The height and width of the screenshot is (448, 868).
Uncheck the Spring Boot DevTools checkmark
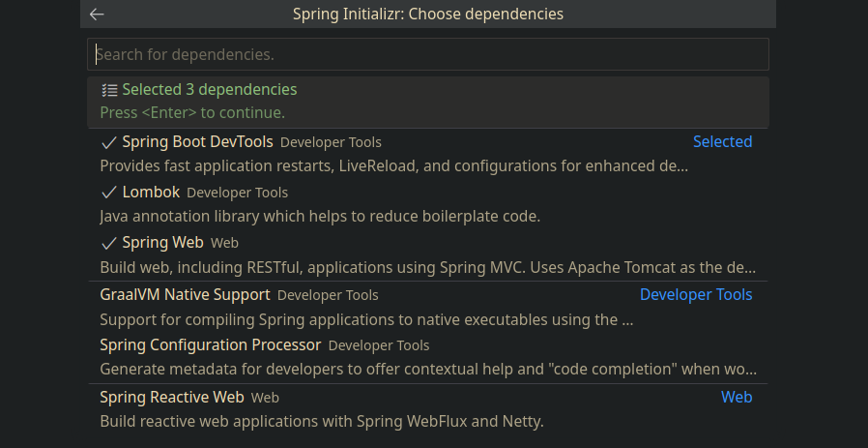click(x=109, y=142)
